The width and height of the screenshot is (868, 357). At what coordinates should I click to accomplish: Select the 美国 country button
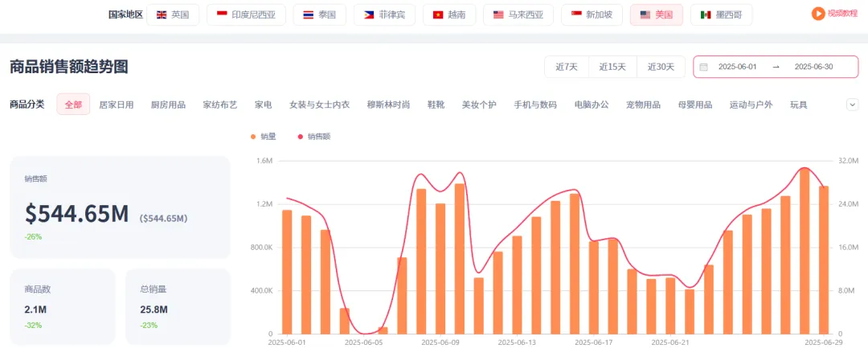pyautogui.click(x=657, y=15)
